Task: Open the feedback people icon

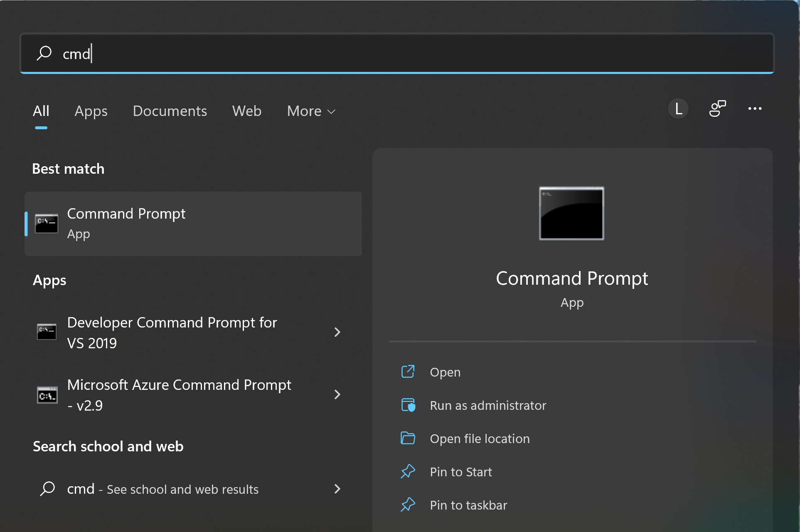Action: click(717, 109)
